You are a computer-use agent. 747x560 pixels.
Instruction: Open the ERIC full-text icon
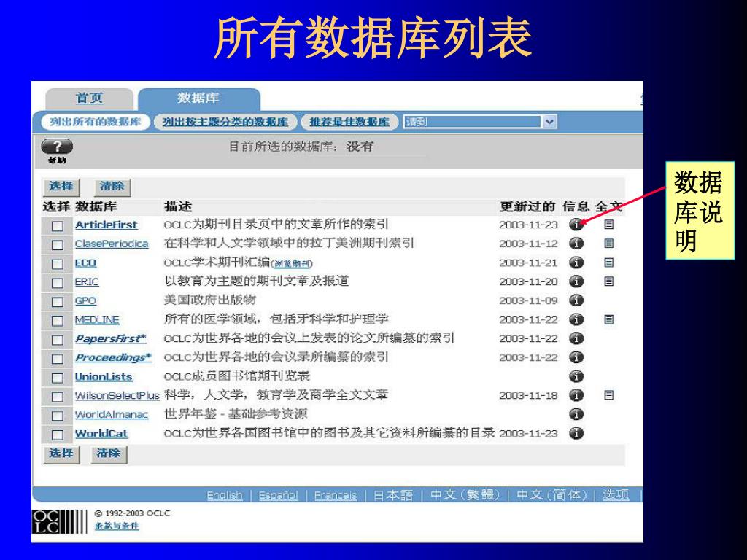click(x=609, y=281)
